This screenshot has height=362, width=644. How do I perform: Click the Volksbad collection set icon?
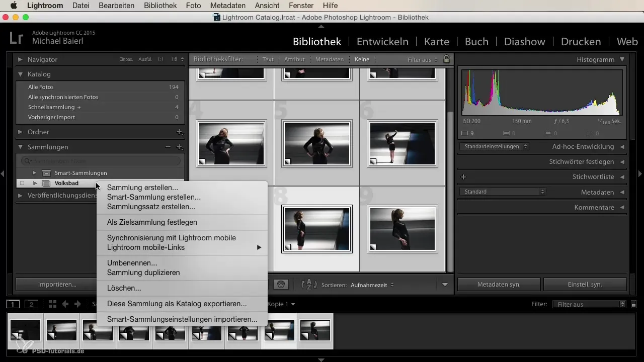pyautogui.click(x=46, y=184)
